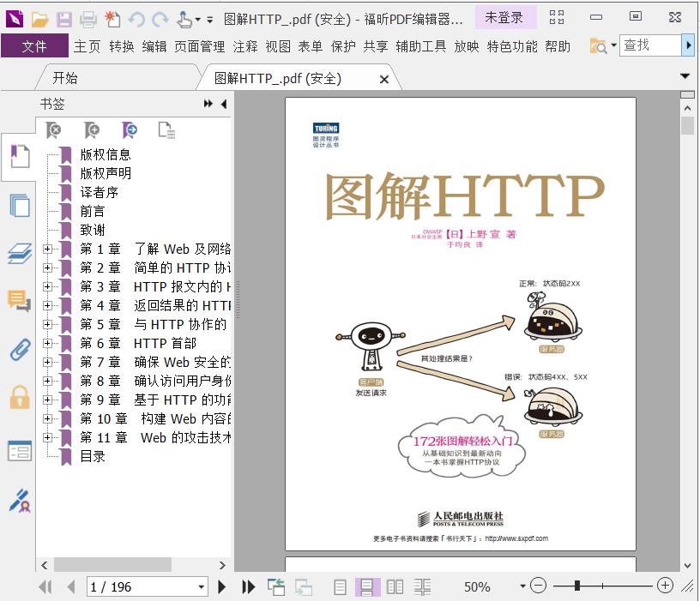Click the Save floppy disk icon
This screenshot has height=601, width=700.
tap(64, 19)
